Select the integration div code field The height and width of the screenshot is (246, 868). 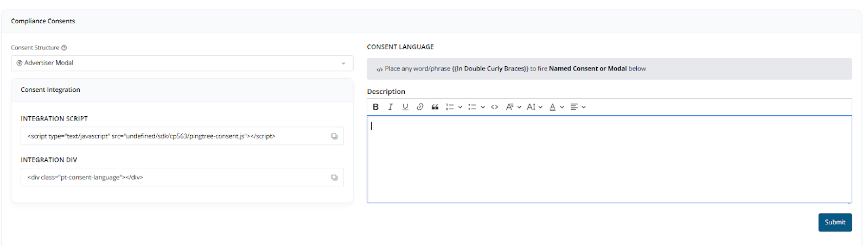point(182,178)
